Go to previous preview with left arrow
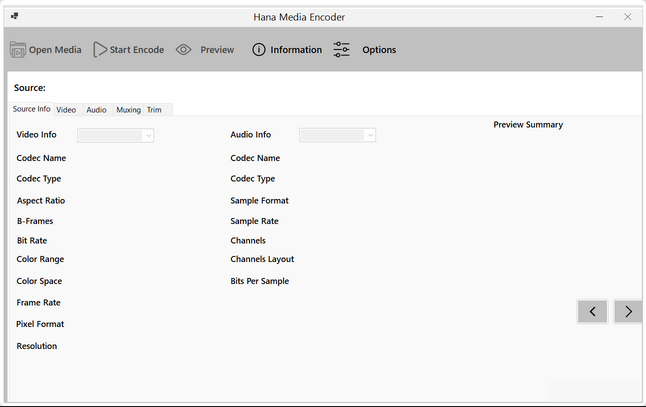This screenshot has height=407, width=646. click(x=592, y=312)
